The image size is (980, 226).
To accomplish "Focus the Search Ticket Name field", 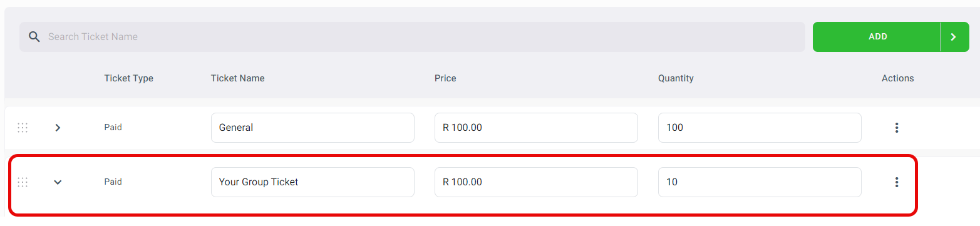I will pos(412,37).
